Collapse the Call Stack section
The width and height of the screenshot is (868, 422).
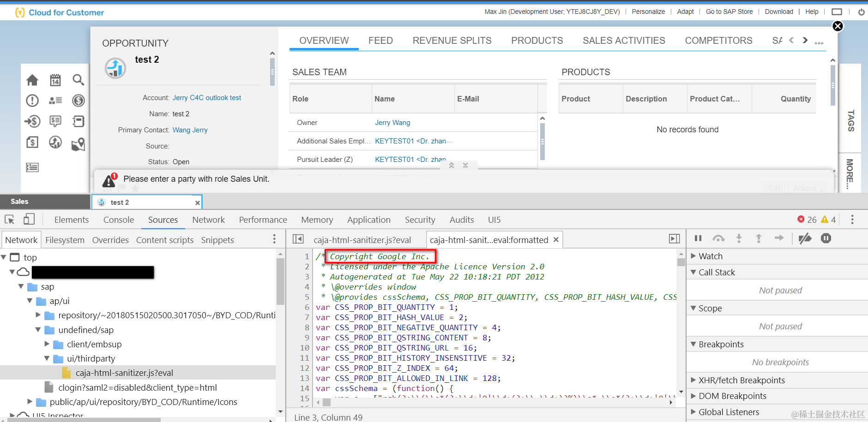pos(693,272)
